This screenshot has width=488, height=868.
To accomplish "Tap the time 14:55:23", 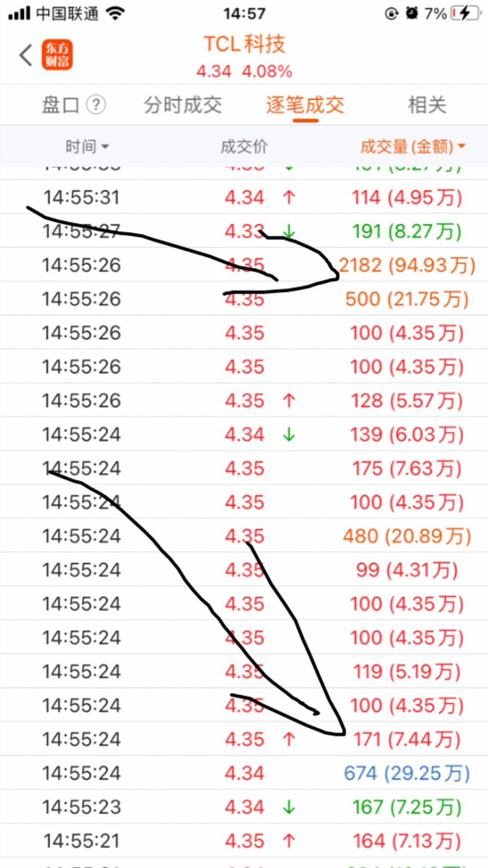I will (x=81, y=806).
